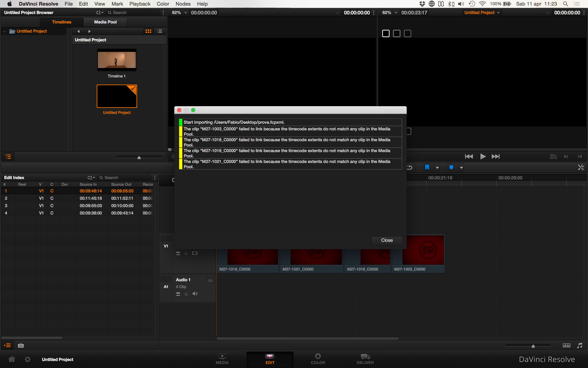Open the marker color dropdown arrow

[x=461, y=168]
